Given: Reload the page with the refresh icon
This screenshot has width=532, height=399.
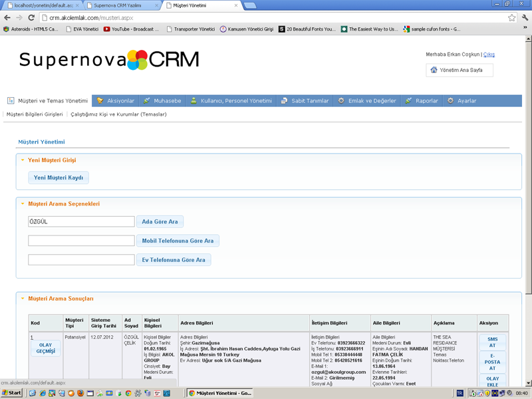Looking at the screenshot, I should [x=31, y=18].
